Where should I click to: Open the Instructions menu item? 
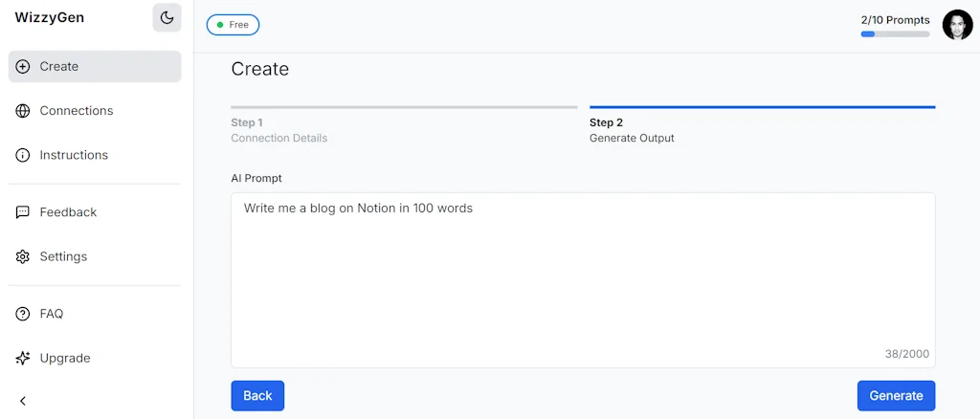(74, 155)
